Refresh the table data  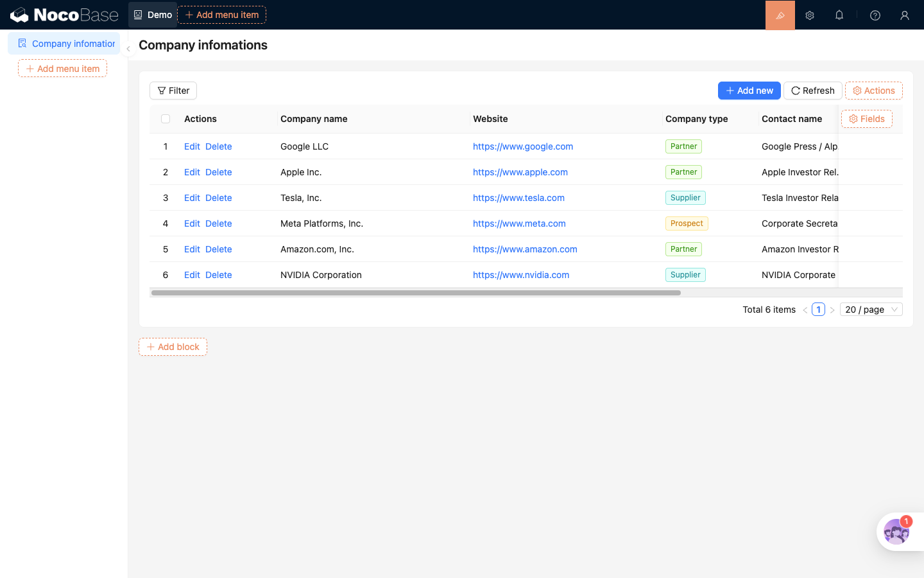813,91
